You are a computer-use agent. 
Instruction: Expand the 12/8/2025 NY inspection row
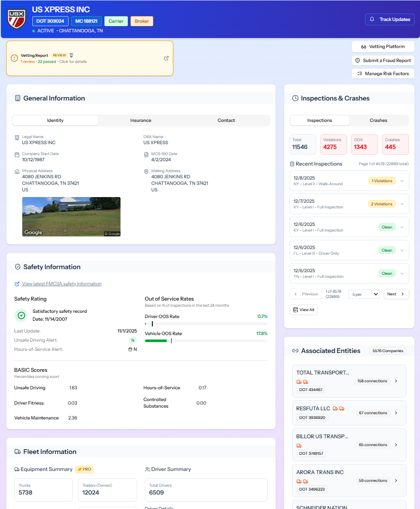[x=402, y=180]
